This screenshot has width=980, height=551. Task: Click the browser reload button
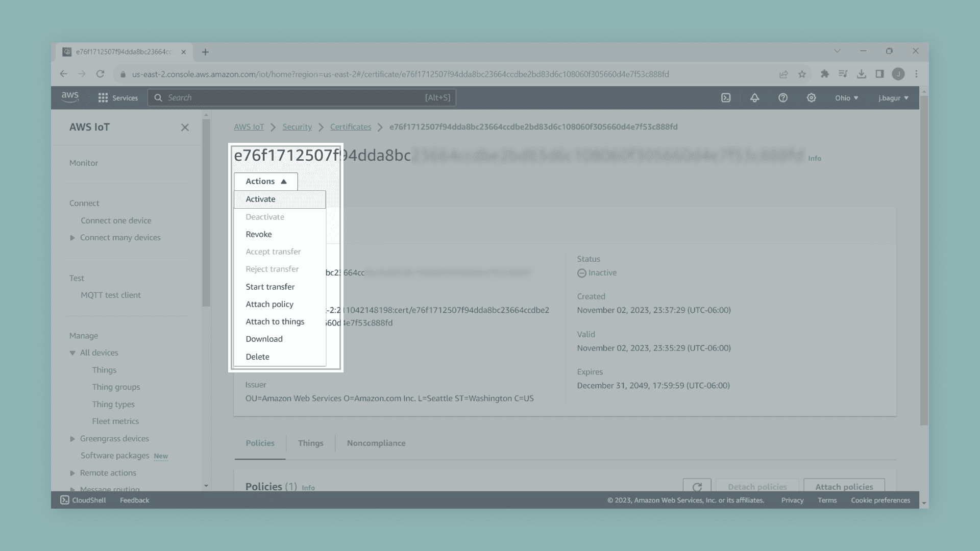coord(101,74)
